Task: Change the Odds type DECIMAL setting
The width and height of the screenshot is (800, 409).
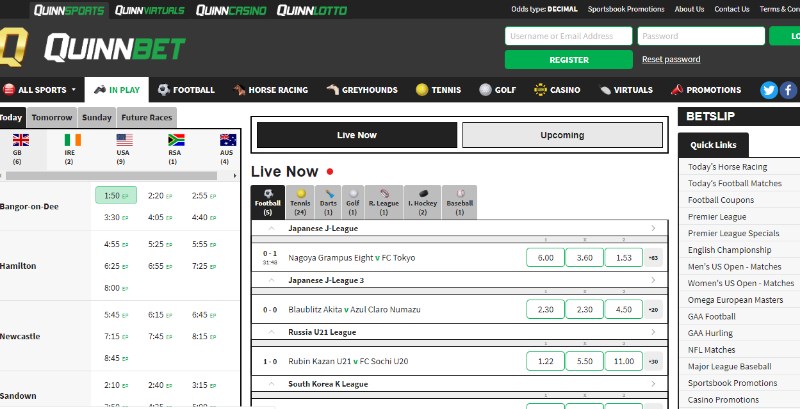Action: [x=544, y=9]
